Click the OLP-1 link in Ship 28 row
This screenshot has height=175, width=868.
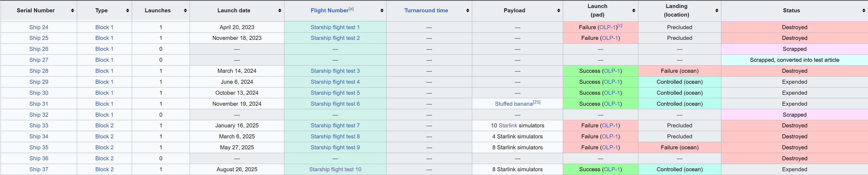click(612, 71)
